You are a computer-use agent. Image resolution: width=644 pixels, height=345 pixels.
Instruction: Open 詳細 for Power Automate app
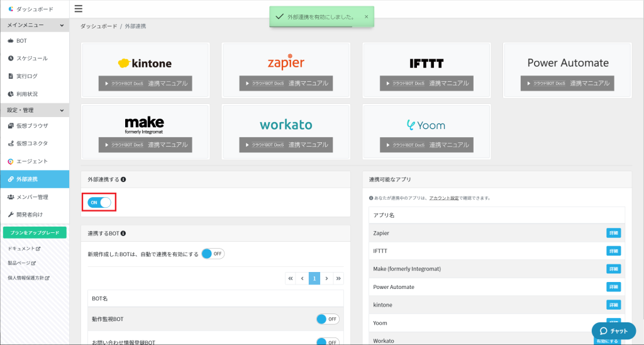pyautogui.click(x=614, y=287)
